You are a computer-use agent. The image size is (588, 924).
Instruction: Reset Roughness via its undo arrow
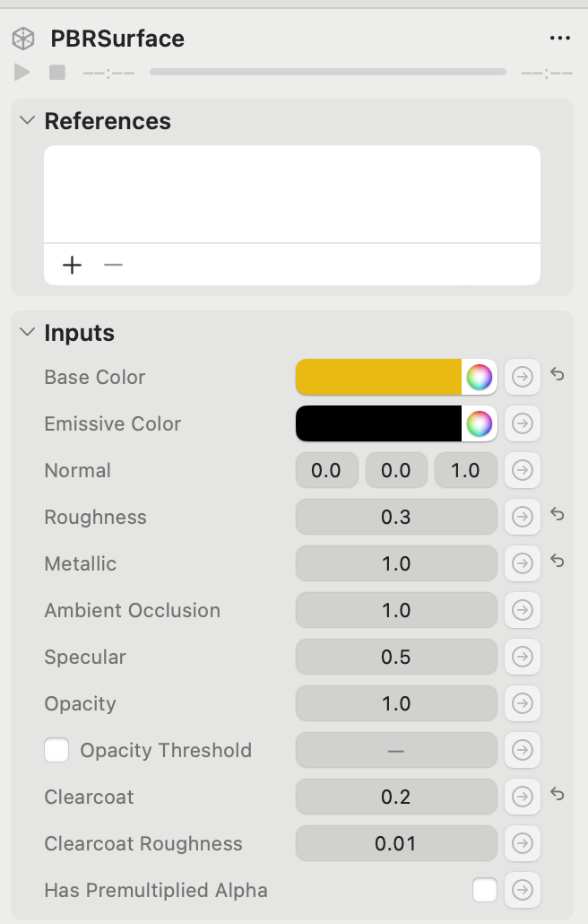coord(557,515)
